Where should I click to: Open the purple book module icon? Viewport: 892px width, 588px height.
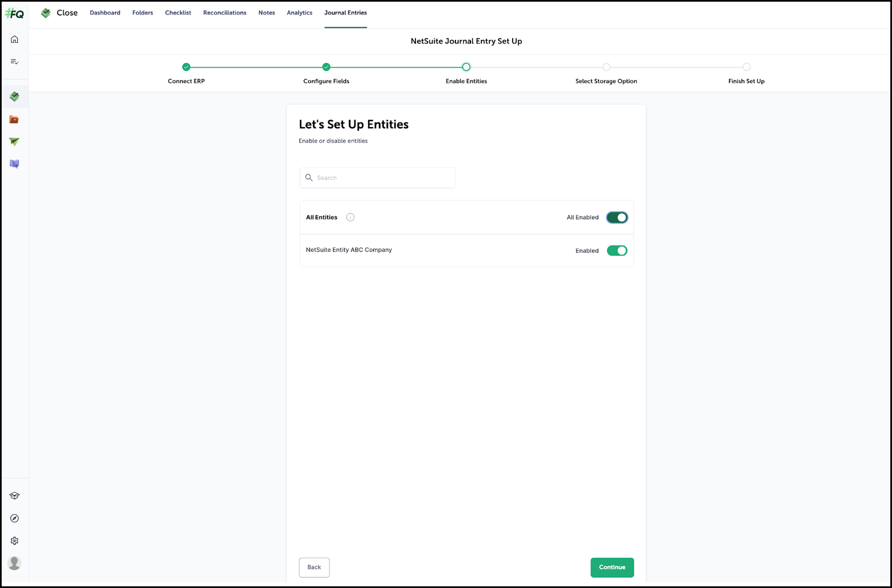[x=14, y=164]
